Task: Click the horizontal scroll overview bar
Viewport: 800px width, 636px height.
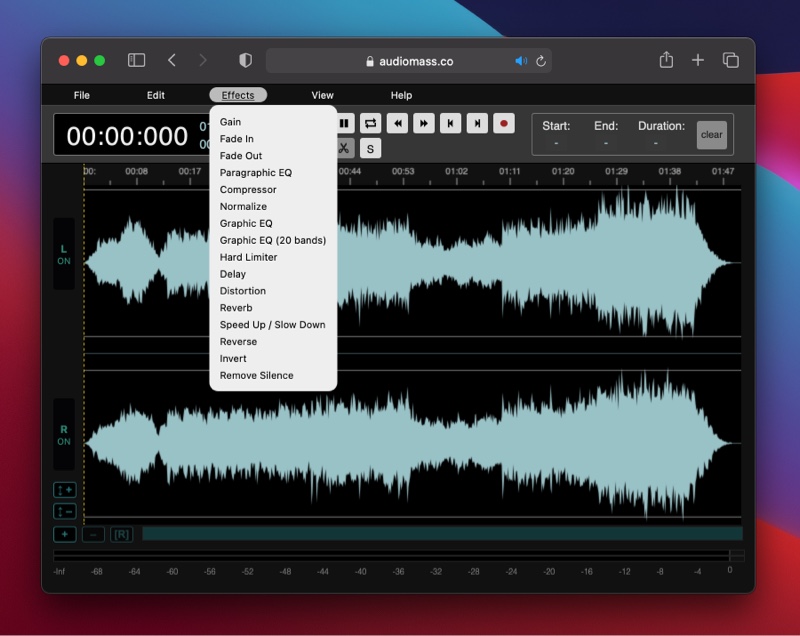Action: click(x=442, y=534)
